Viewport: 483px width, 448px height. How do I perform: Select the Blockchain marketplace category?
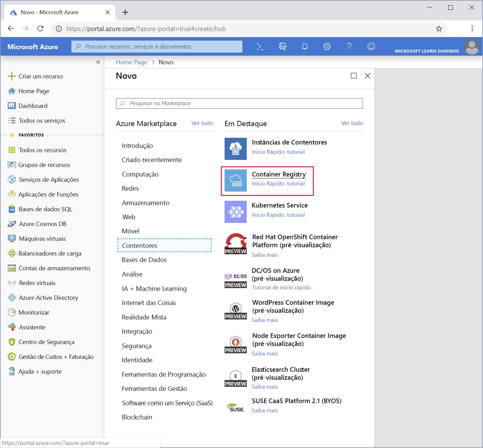click(137, 417)
